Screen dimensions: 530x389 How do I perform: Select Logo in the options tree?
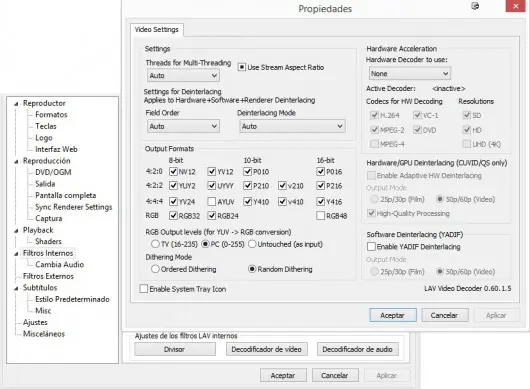click(x=44, y=138)
